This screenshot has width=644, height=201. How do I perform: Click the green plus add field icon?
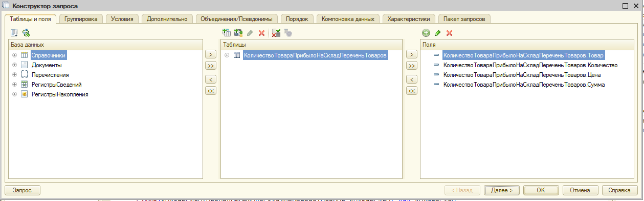click(426, 33)
